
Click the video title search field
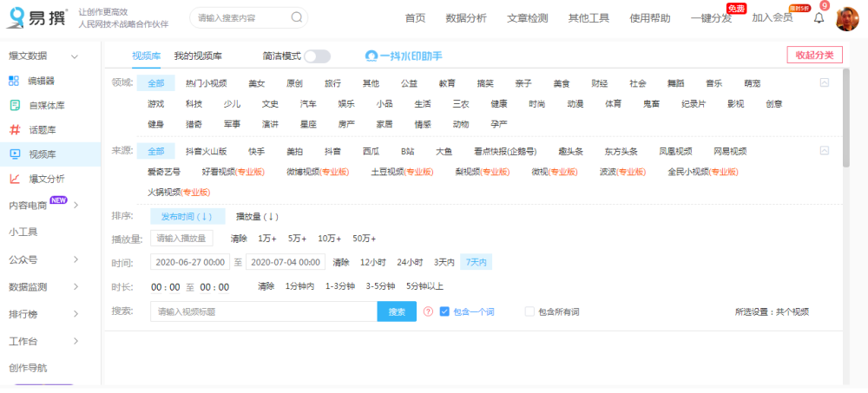264,311
